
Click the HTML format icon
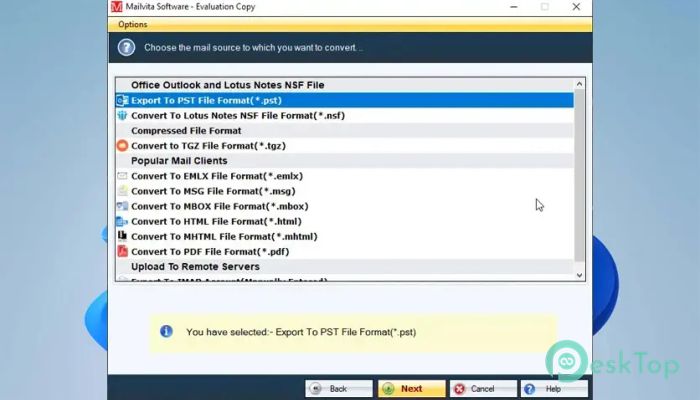122,221
